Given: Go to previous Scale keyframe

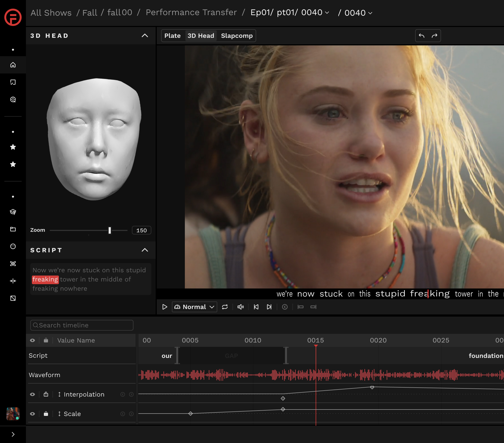Looking at the screenshot, I should [123, 414].
